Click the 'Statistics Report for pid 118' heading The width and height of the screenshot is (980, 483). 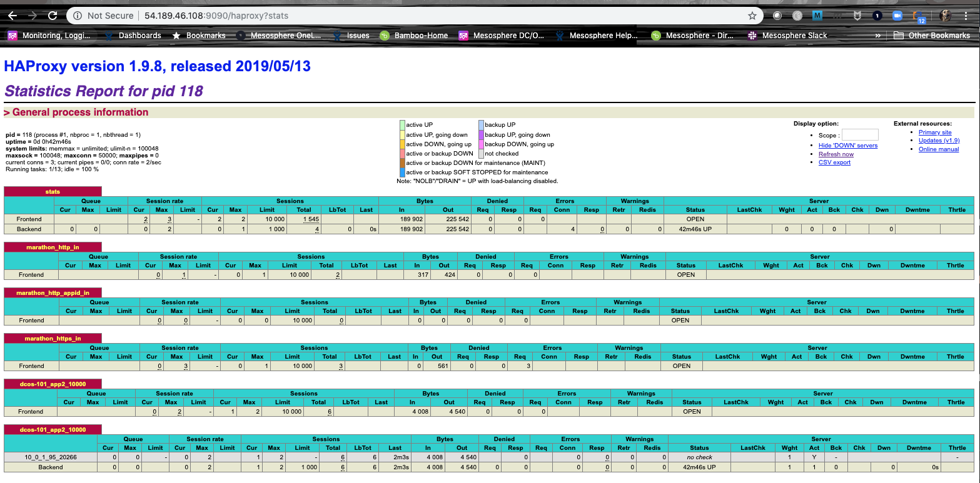(x=104, y=91)
